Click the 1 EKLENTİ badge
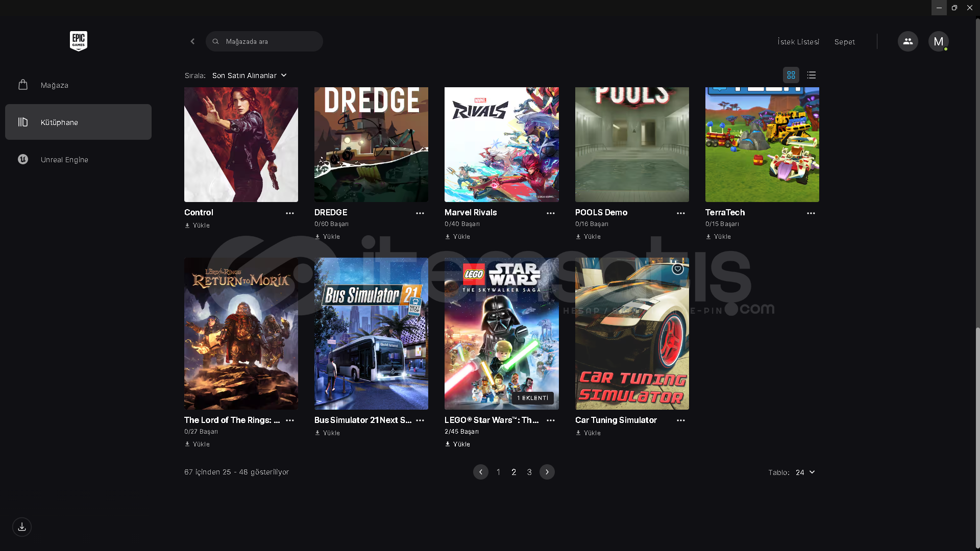980x551 pixels. pyautogui.click(x=533, y=398)
